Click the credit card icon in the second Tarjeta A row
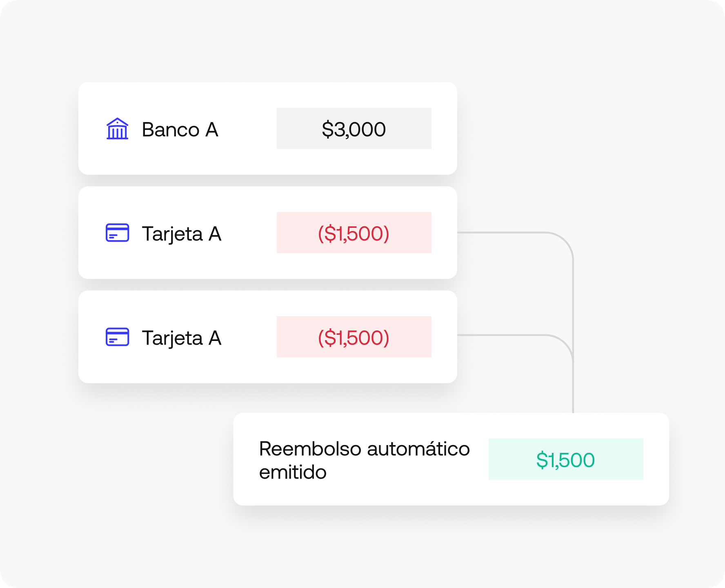The width and height of the screenshot is (725, 588). coord(117,337)
